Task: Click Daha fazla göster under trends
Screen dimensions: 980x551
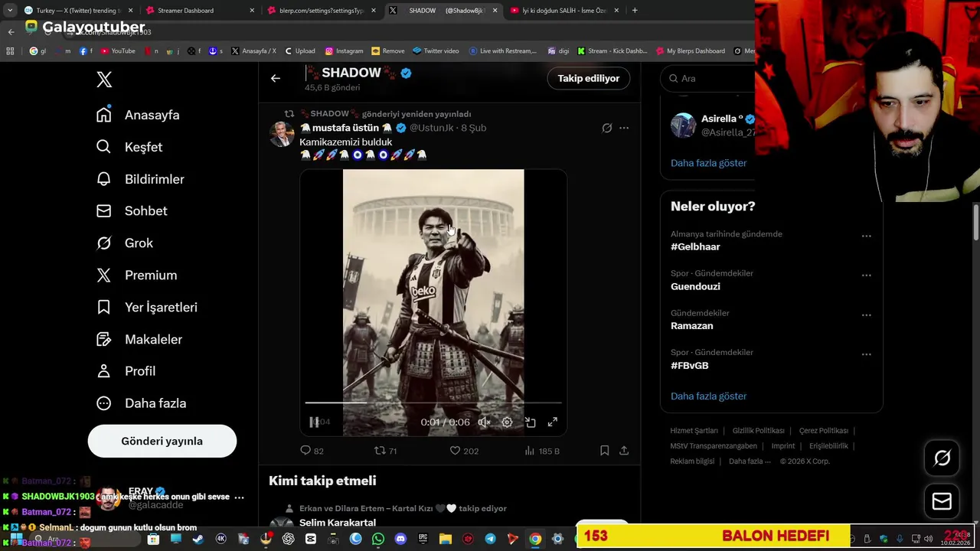Action: point(708,396)
